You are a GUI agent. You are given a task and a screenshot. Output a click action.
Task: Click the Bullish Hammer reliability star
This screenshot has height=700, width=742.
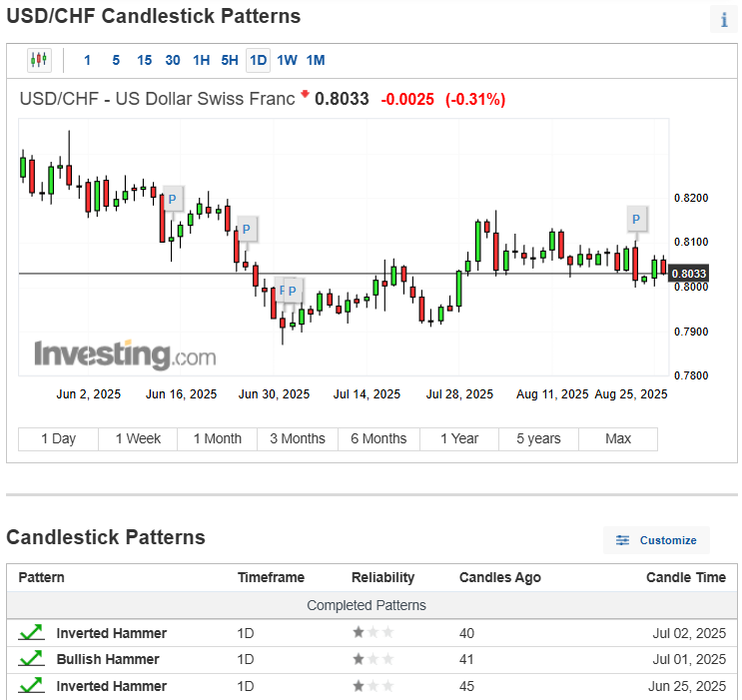[x=358, y=659]
